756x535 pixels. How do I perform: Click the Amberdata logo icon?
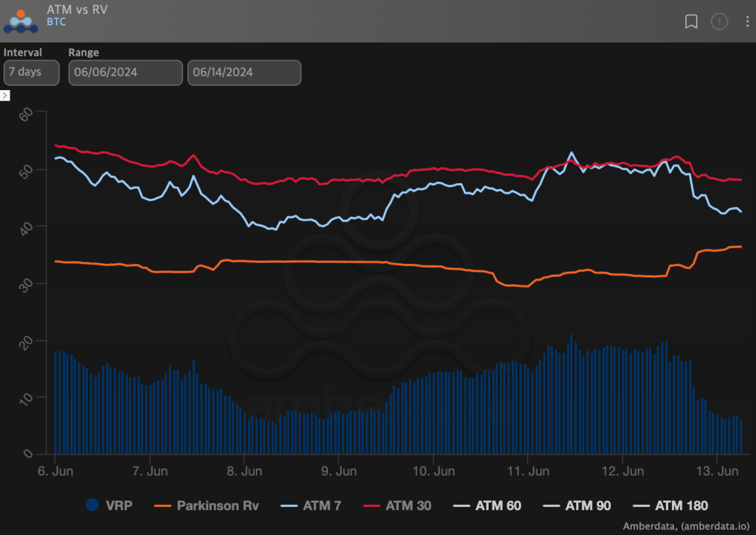(x=21, y=21)
